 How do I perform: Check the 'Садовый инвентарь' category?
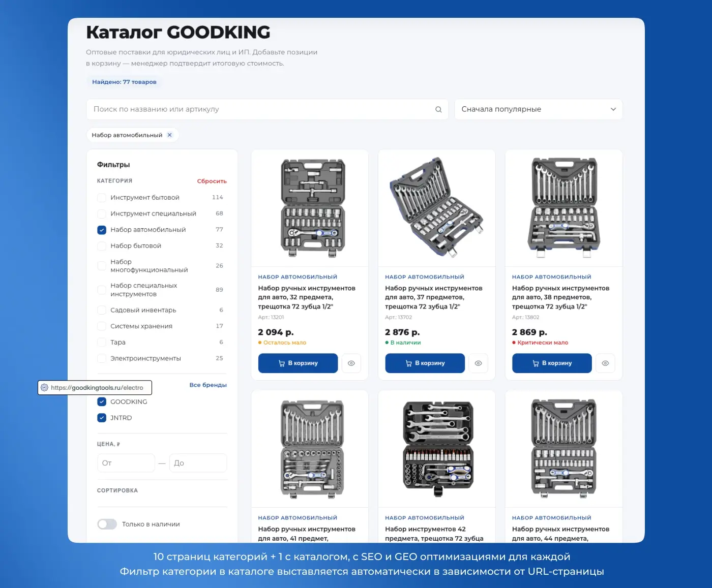[102, 310]
